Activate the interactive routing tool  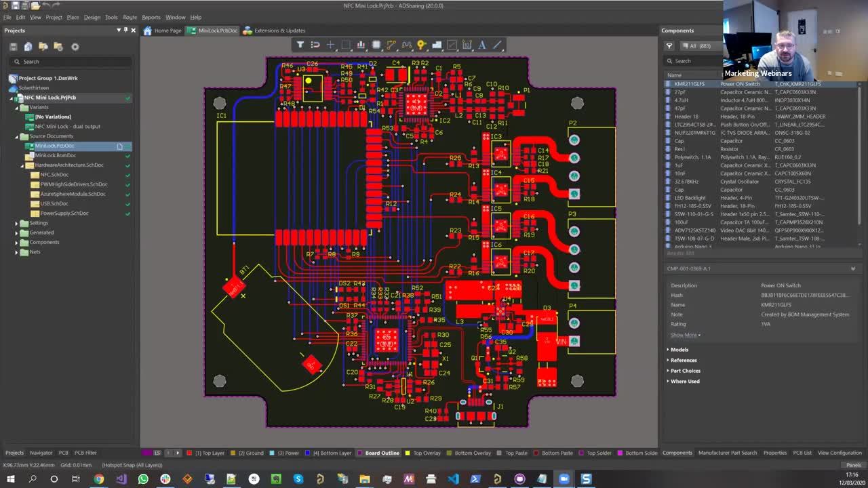pyautogui.click(x=391, y=45)
